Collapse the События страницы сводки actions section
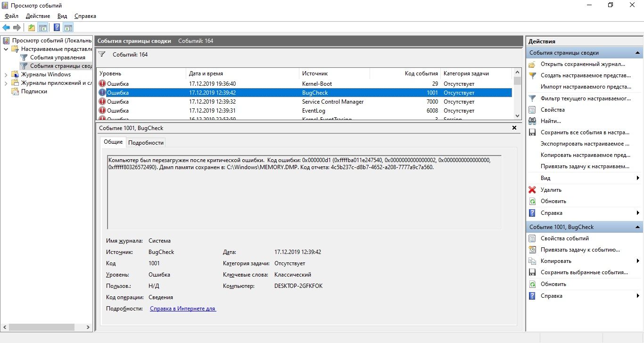 click(x=637, y=53)
